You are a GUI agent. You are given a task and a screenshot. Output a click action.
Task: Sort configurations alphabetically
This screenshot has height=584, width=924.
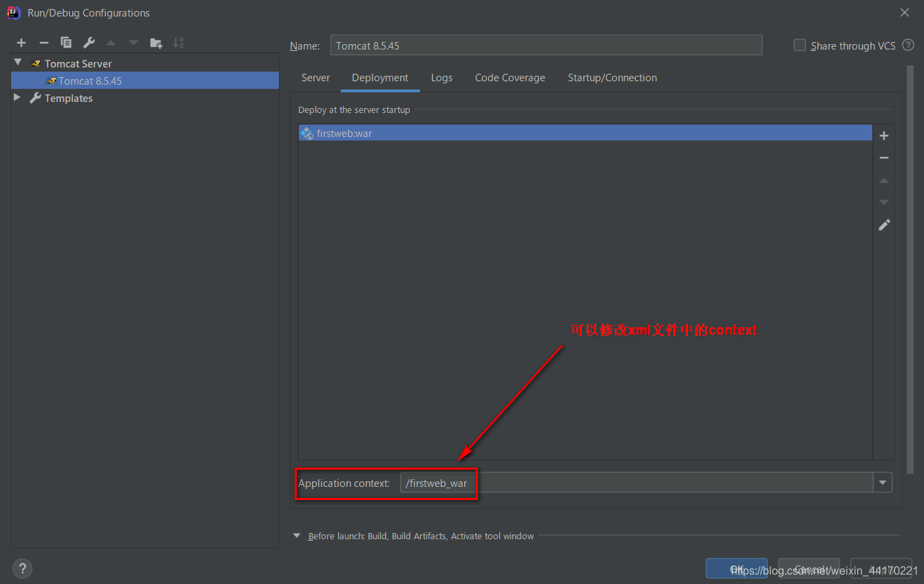click(178, 43)
